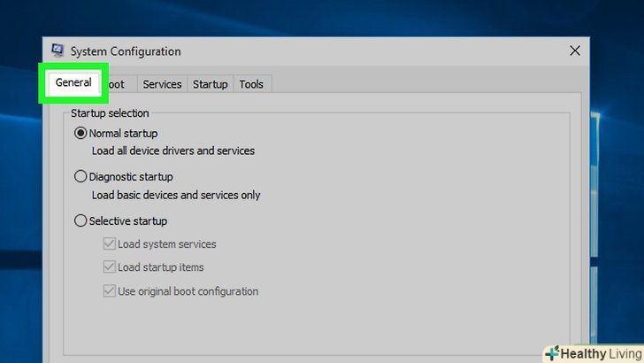Screen dimensions: 644x363
Task: Enable the Selective startup option
Action: [81, 221]
